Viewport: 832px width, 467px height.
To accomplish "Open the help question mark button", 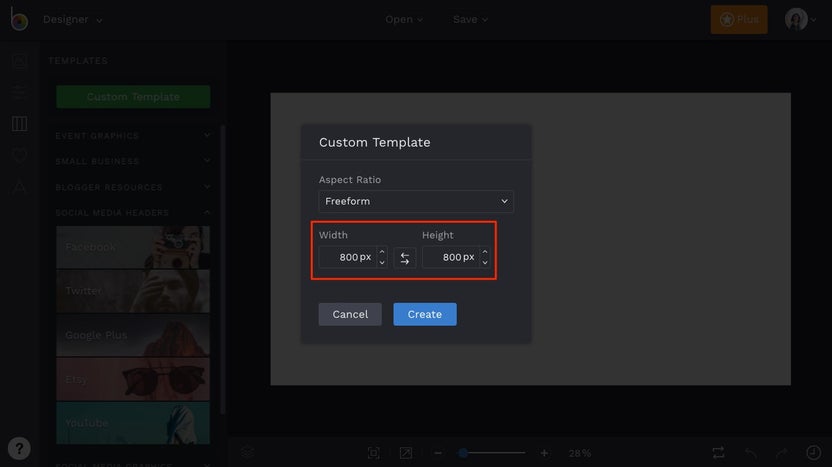I will tap(19, 448).
